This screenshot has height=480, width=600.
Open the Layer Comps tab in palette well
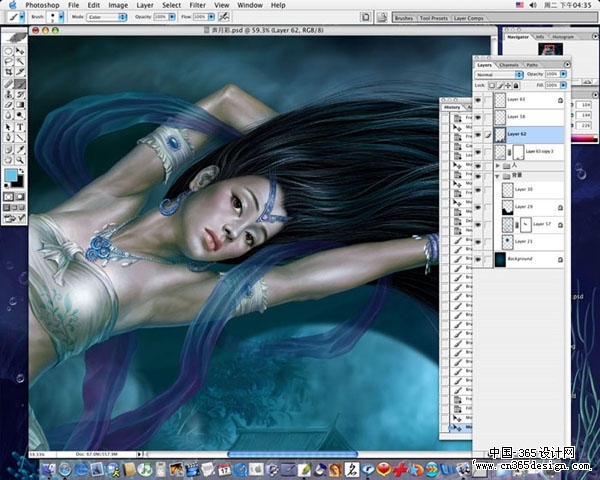(469, 18)
